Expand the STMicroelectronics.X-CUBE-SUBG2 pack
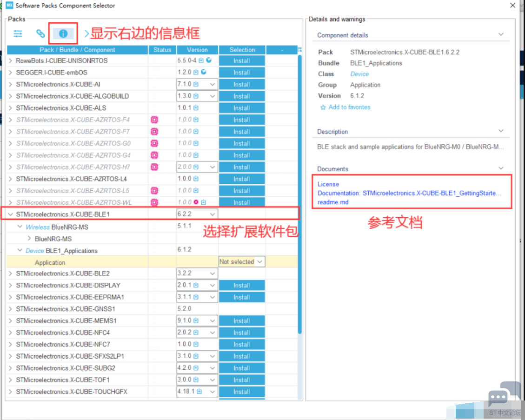 (10, 368)
